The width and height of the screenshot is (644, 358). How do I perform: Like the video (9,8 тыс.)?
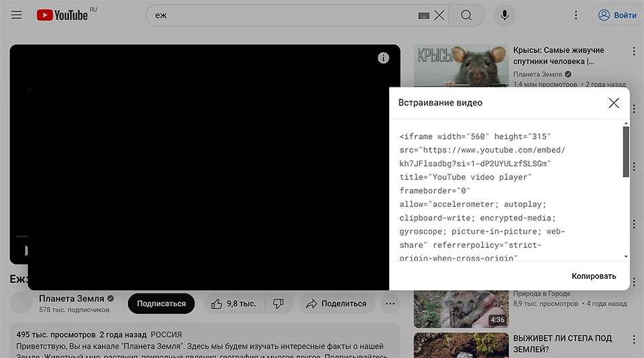pyautogui.click(x=234, y=304)
